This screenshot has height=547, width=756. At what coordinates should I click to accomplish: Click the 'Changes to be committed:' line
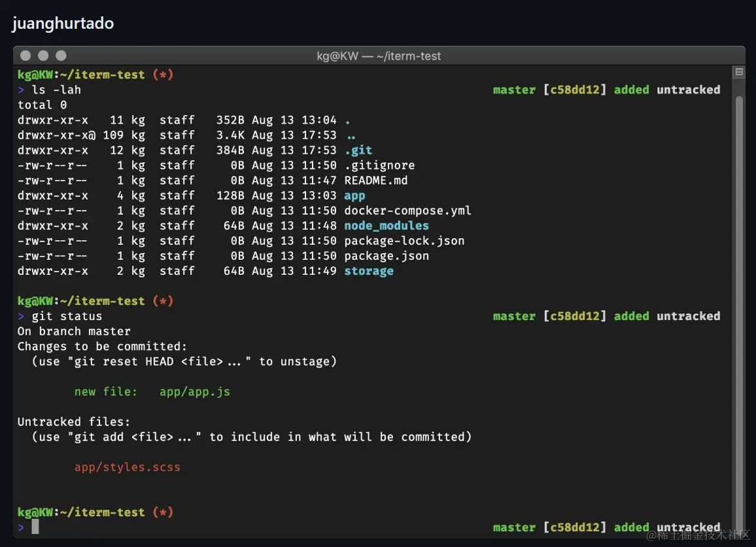[x=102, y=346]
